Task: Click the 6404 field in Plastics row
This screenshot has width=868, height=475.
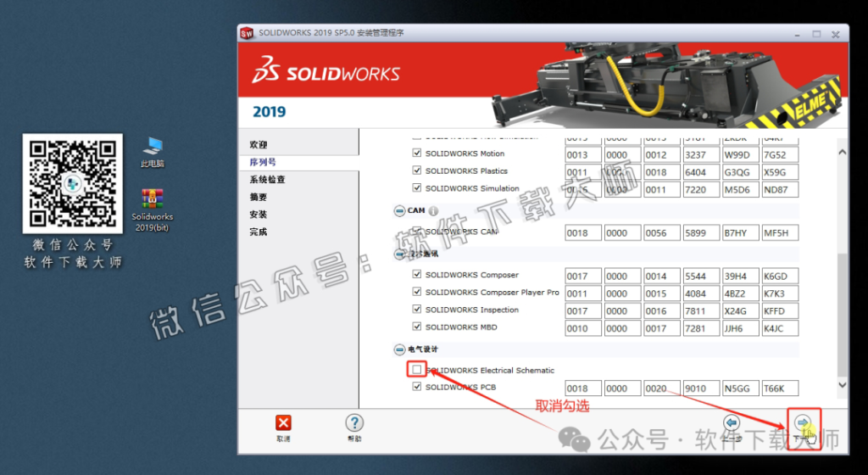Action: [x=701, y=172]
